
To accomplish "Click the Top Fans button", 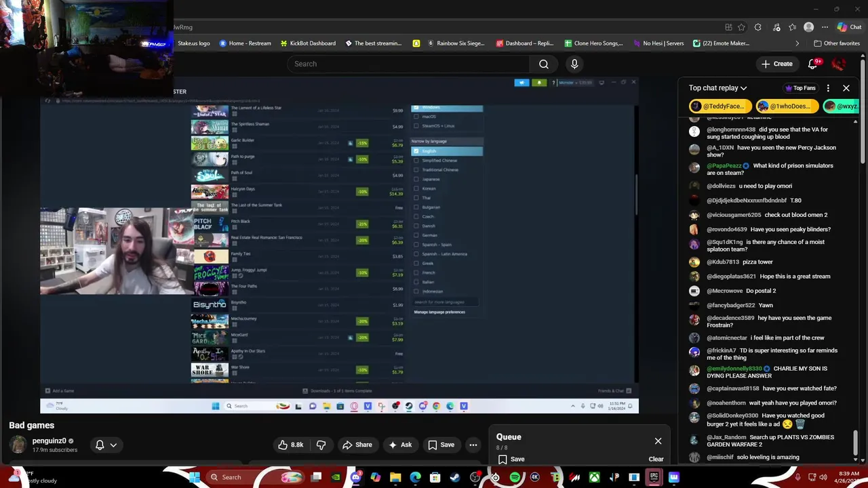I will click(x=800, y=88).
